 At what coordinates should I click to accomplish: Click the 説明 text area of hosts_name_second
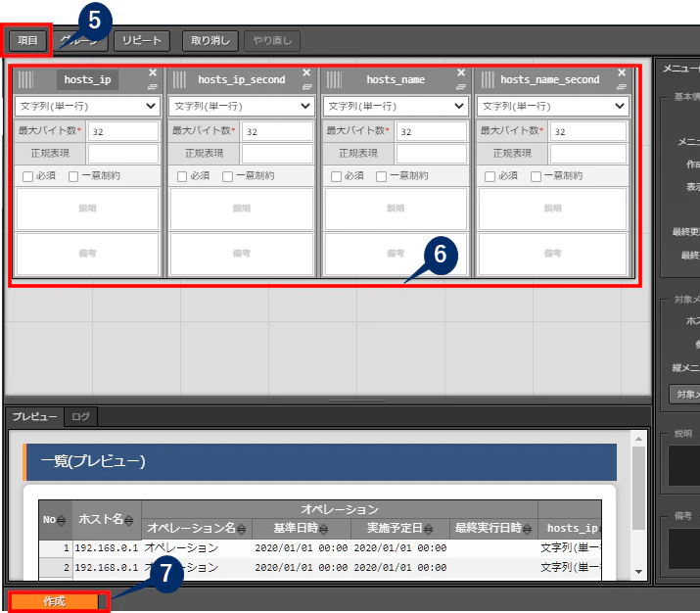(x=553, y=209)
